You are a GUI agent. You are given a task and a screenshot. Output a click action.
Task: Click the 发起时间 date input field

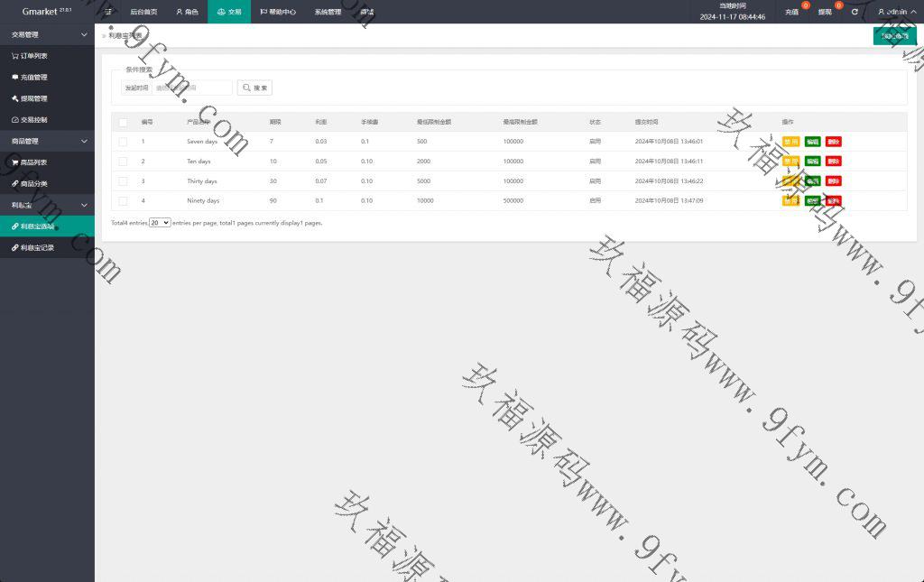point(191,88)
